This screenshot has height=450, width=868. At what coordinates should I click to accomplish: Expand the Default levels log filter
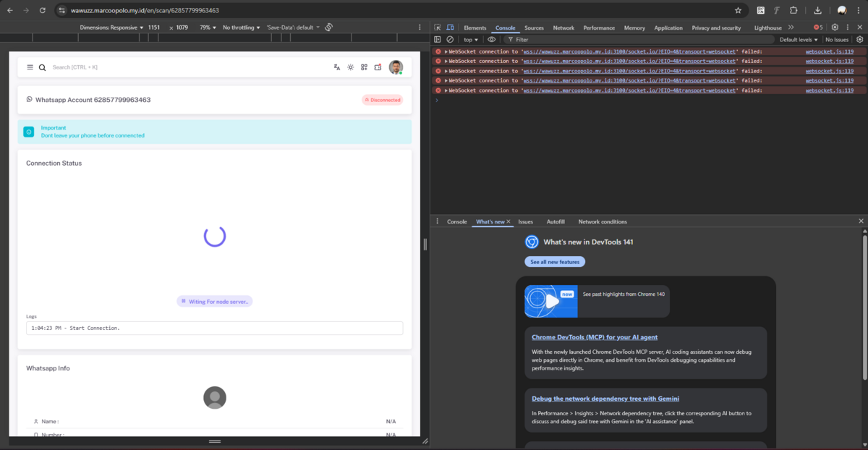point(799,40)
